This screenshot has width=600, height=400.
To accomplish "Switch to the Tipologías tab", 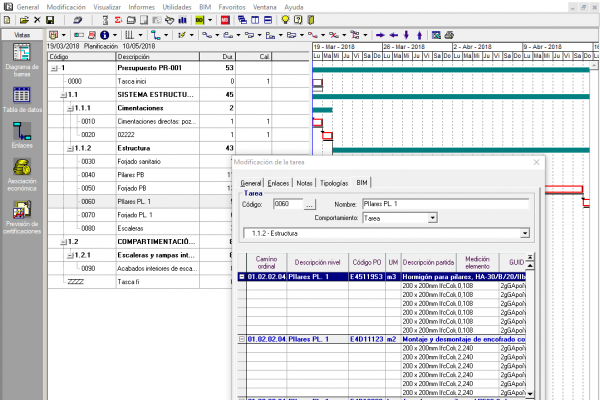I will [x=335, y=183].
